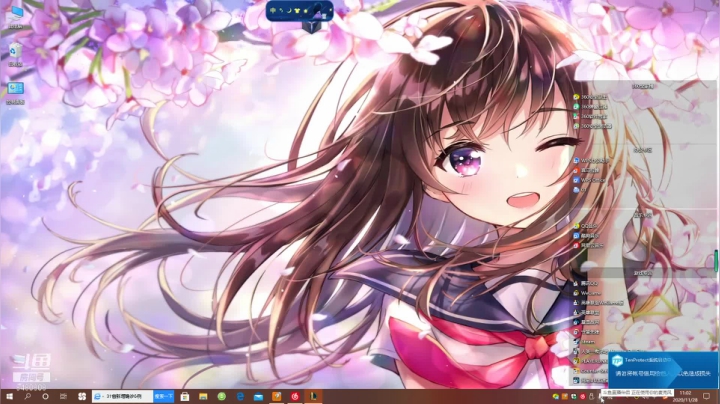The width and height of the screenshot is (720, 404).
Task: Open the green 360 browser taskbar icon
Action: [222, 396]
